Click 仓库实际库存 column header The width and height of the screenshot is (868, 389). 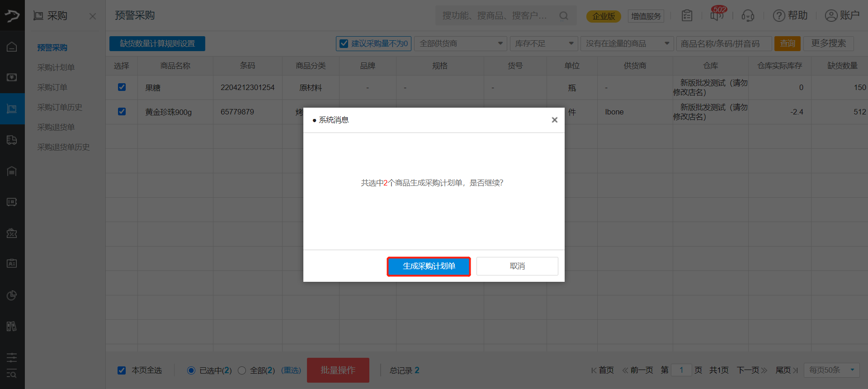[780, 66]
